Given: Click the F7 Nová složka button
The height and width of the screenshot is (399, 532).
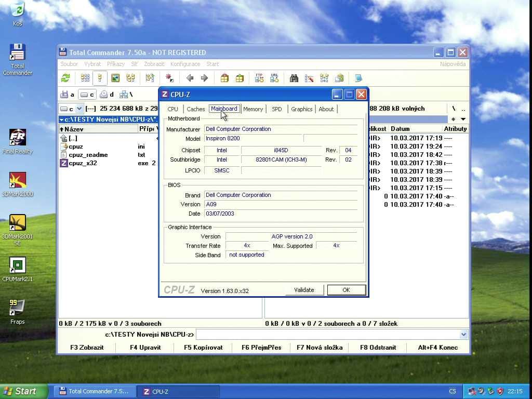Looking at the screenshot, I should coord(320,348).
